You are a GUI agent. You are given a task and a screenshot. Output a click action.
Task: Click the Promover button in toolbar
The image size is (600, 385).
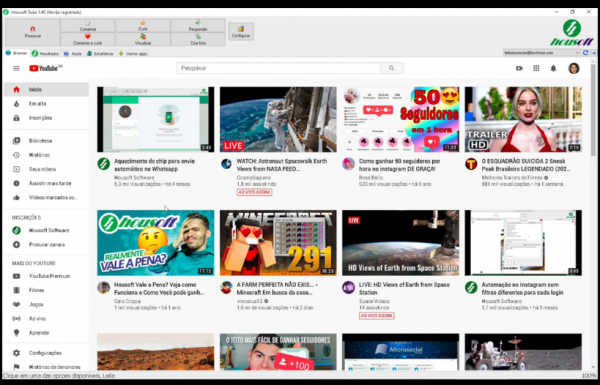point(33,32)
